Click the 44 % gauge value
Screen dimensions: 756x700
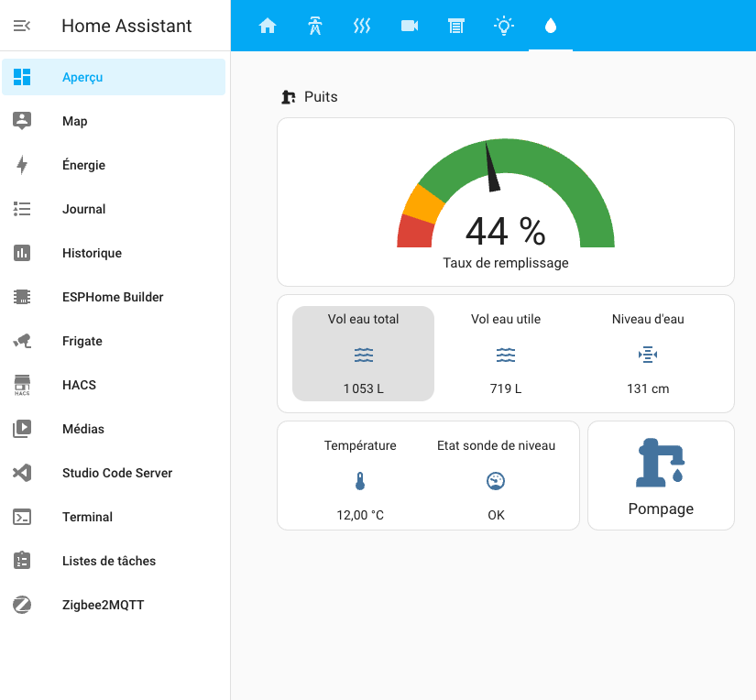tap(505, 232)
